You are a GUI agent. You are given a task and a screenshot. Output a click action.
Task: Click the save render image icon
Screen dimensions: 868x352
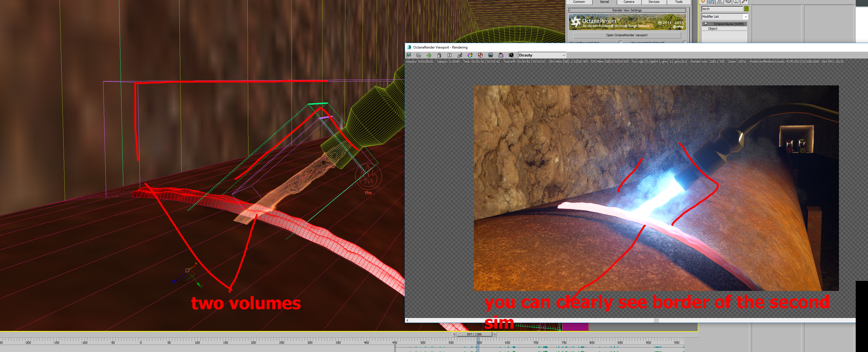click(x=409, y=55)
